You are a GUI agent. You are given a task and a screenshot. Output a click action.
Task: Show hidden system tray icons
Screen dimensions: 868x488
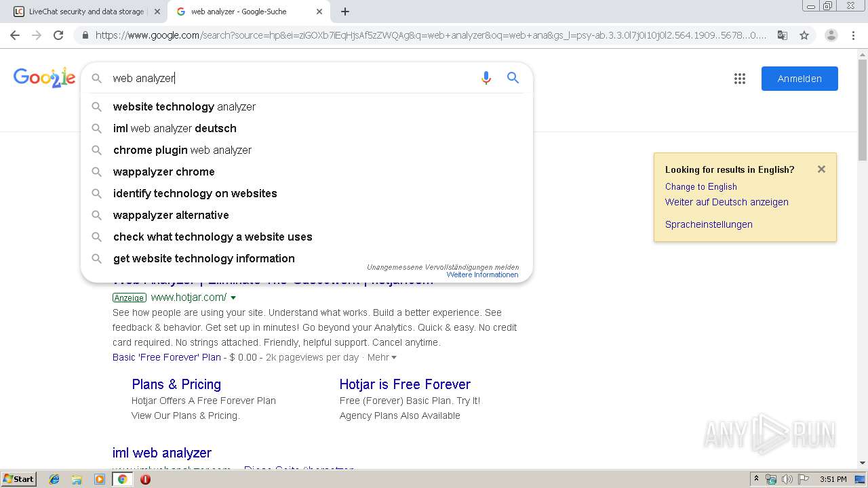pyautogui.click(x=756, y=479)
